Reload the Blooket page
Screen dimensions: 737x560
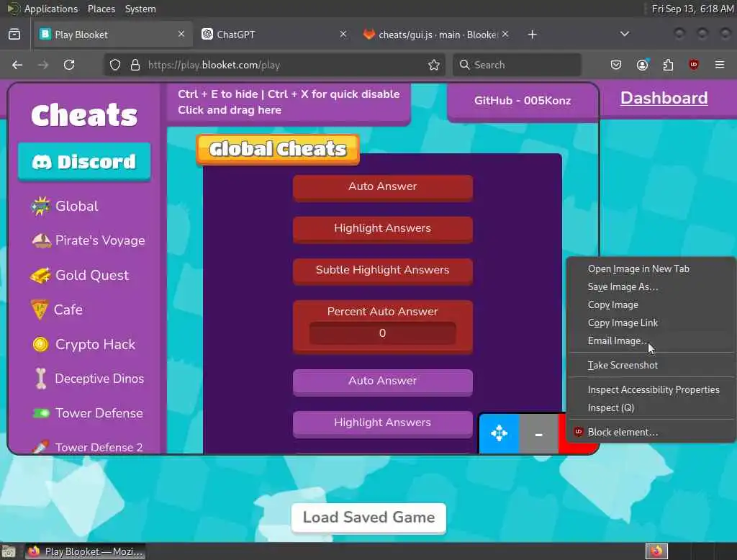pyautogui.click(x=69, y=65)
